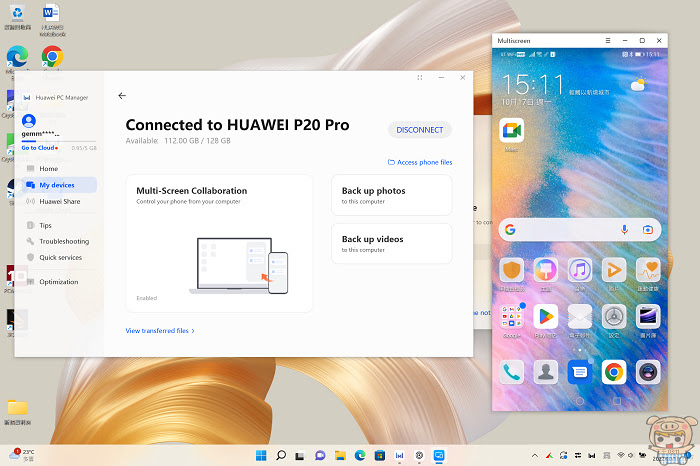700x466 pixels.
Task: Open the Music app on the phone
Action: point(579,270)
